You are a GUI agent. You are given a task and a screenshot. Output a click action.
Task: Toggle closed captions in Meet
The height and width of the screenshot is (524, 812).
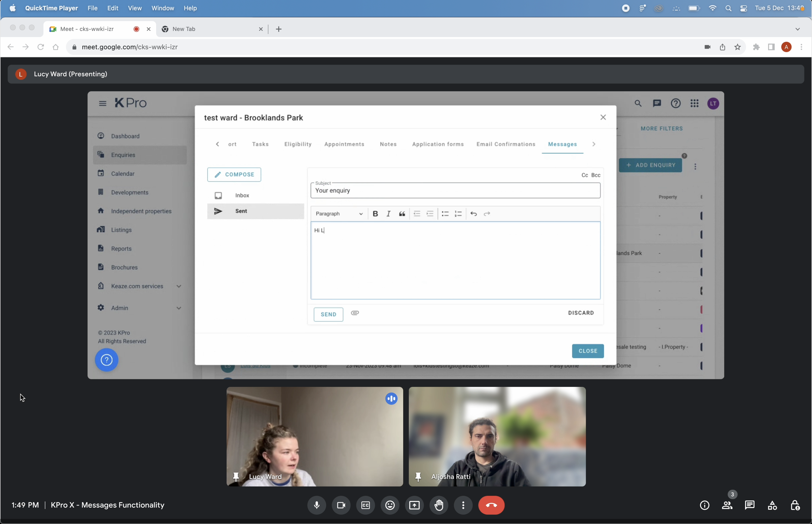point(365,505)
